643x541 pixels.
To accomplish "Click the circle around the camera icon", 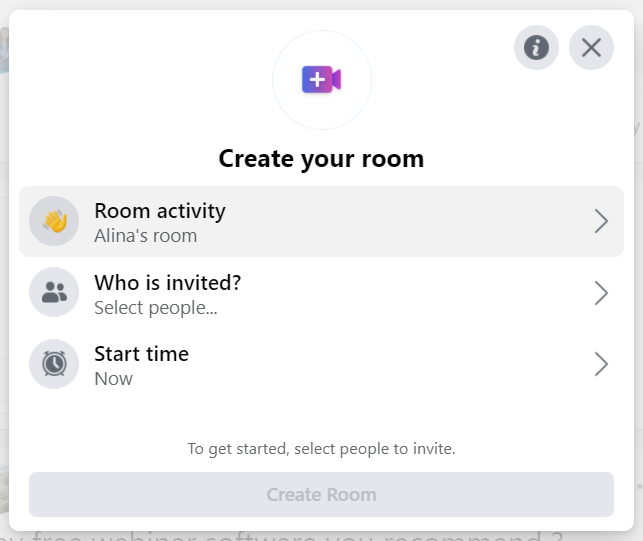I will coord(322,80).
